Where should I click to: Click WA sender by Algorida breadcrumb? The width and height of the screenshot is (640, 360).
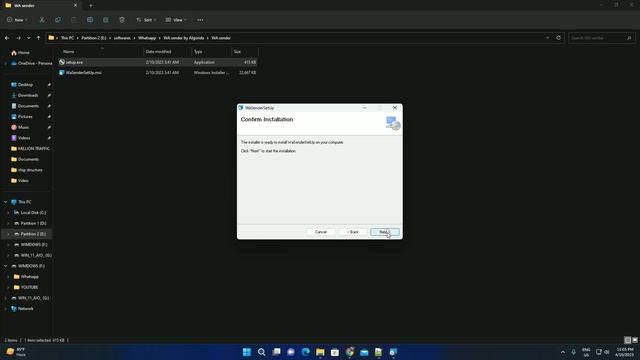pos(184,38)
